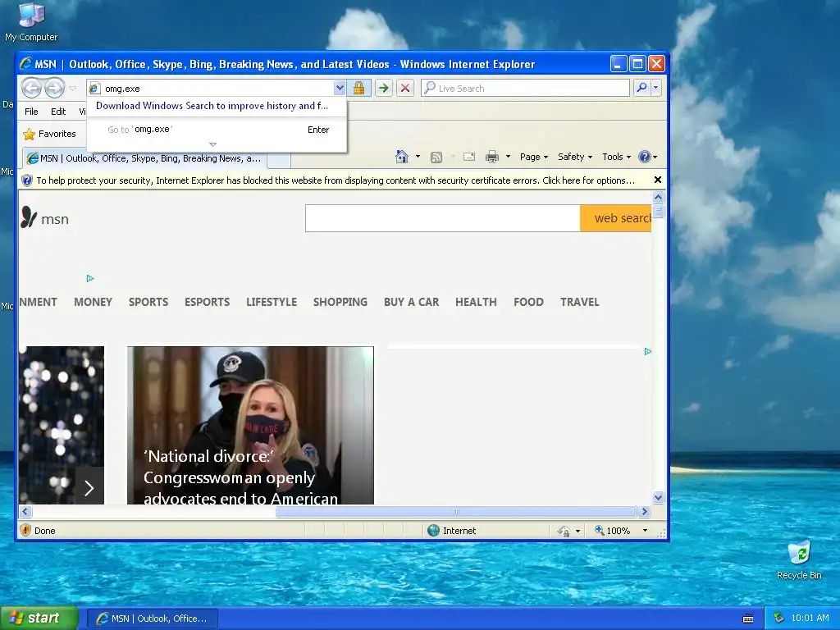Screen dimensions: 840x630
Task: Open a new blank tab
Action: point(279,159)
